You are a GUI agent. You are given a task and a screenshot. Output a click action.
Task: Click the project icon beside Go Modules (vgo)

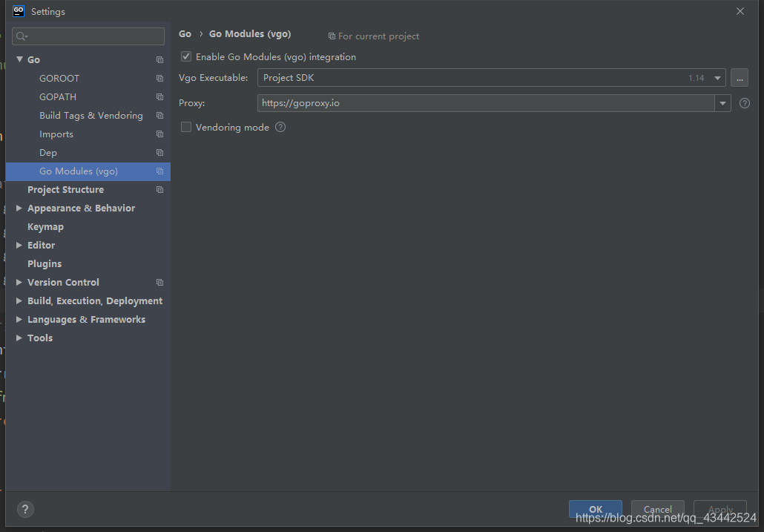(x=159, y=171)
